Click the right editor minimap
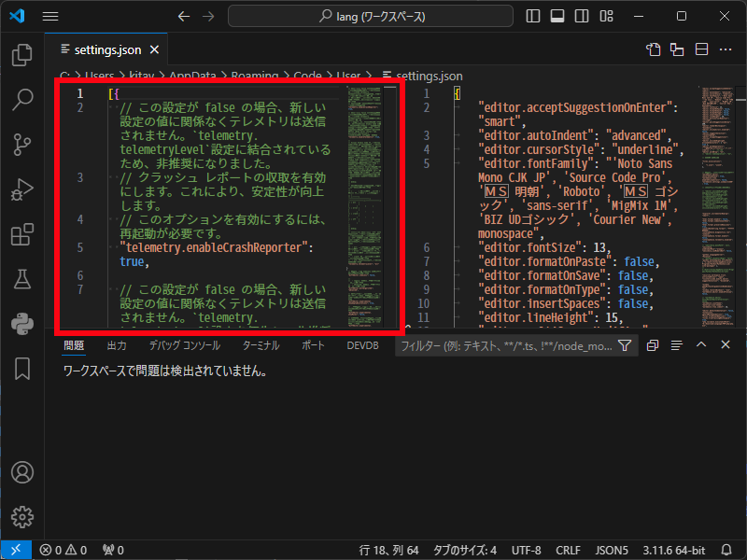This screenshot has height=560, width=747. tap(717, 206)
